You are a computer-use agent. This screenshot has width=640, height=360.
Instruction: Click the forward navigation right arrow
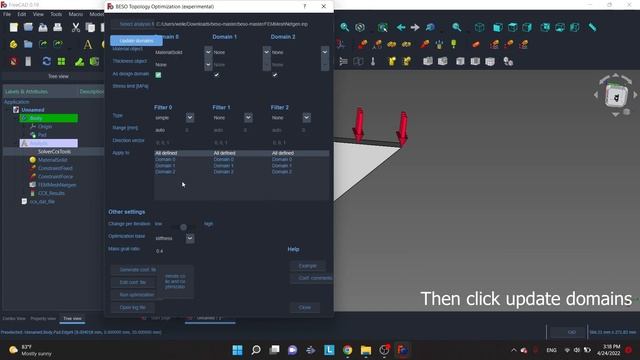415,27
